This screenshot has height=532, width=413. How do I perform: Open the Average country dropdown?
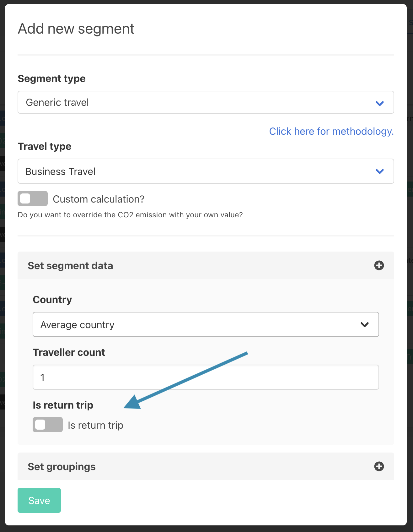(x=206, y=324)
